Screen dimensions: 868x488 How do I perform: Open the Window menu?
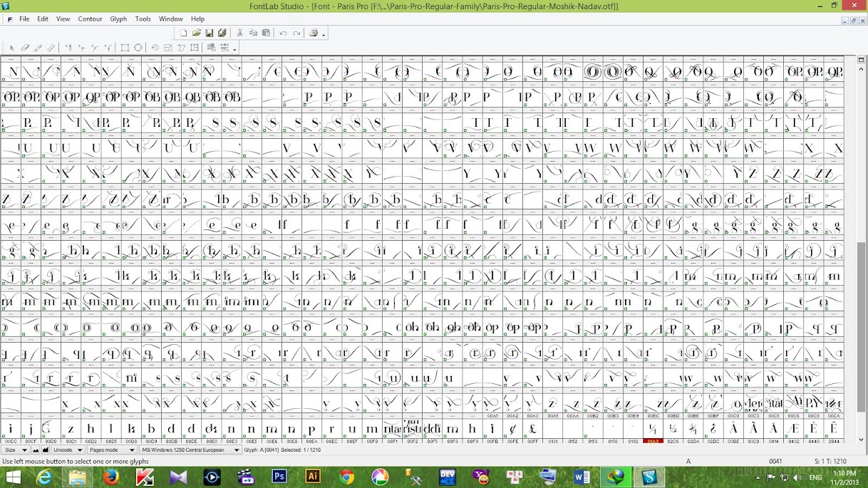(171, 19)
